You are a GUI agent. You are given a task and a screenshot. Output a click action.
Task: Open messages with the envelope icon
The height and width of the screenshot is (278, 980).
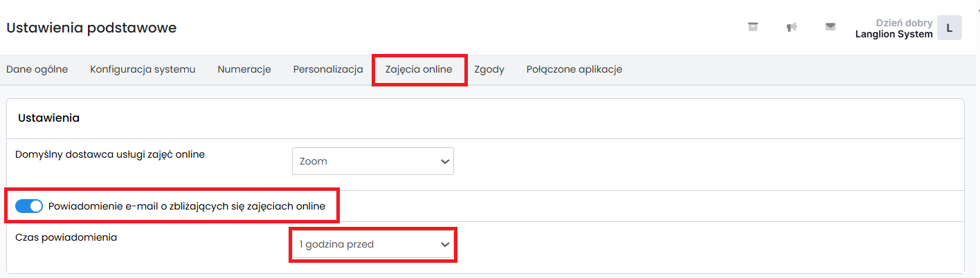(831, 27)
